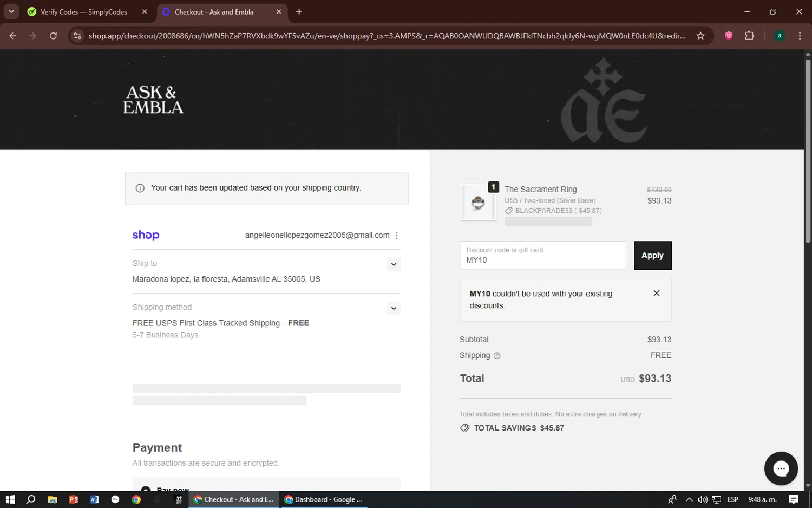Click the Total $93.13 amount
This screenshot has height=508, width=812.
coord(654,379)
